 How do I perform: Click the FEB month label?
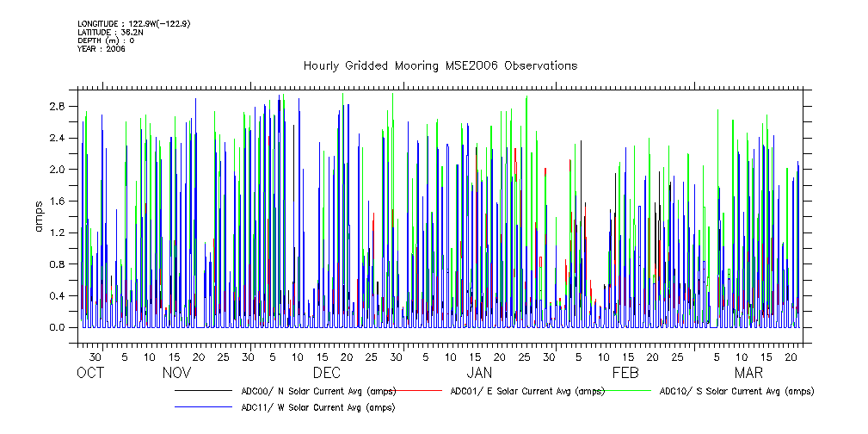[x=625, y=374]
